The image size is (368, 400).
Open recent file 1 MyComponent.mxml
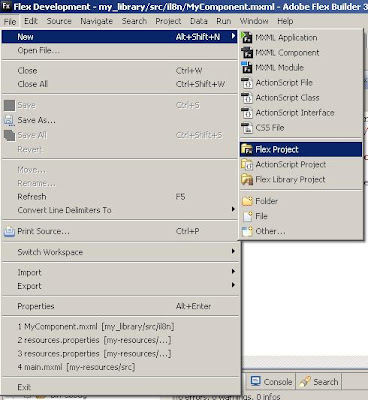119,327
